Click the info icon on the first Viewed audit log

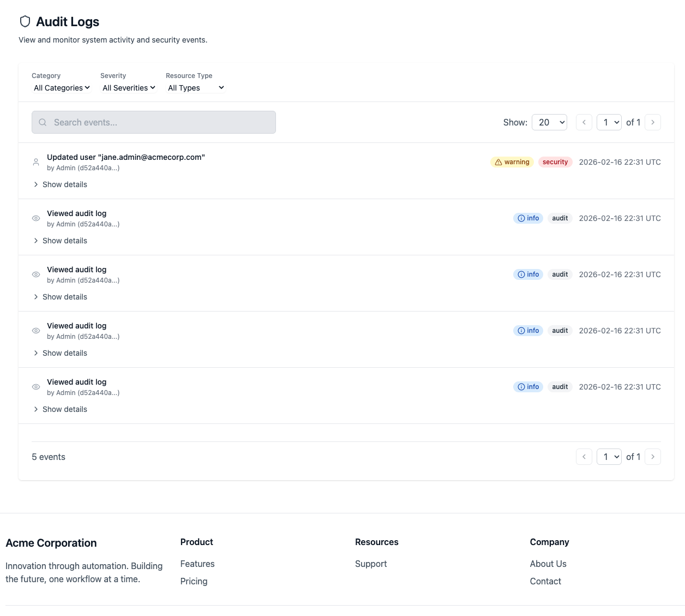pyautogui.click(x=522, y=218)
